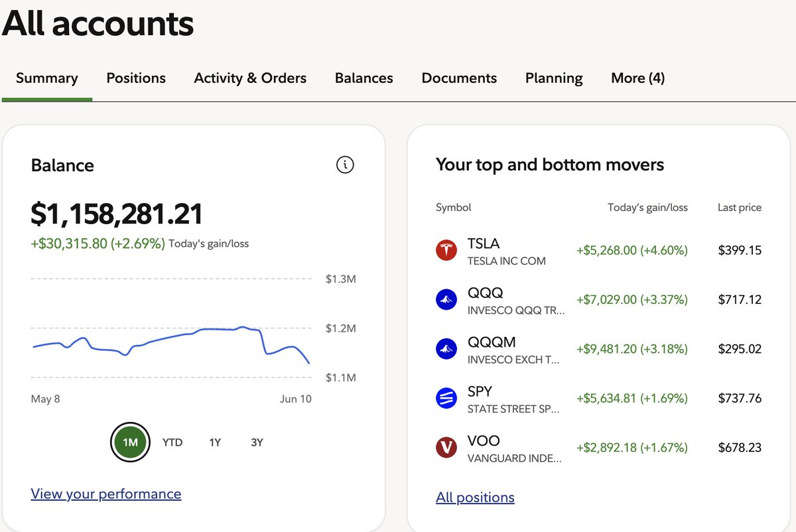Go to the Balances tab
Viewport: 796px width, 532px height.
[x=364, y=78]
